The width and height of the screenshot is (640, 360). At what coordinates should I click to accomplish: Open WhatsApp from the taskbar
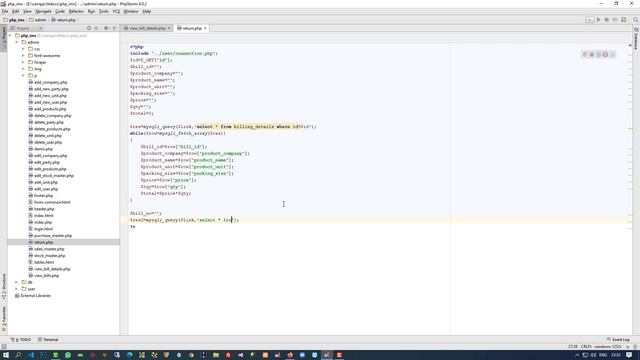coord(68,355)
